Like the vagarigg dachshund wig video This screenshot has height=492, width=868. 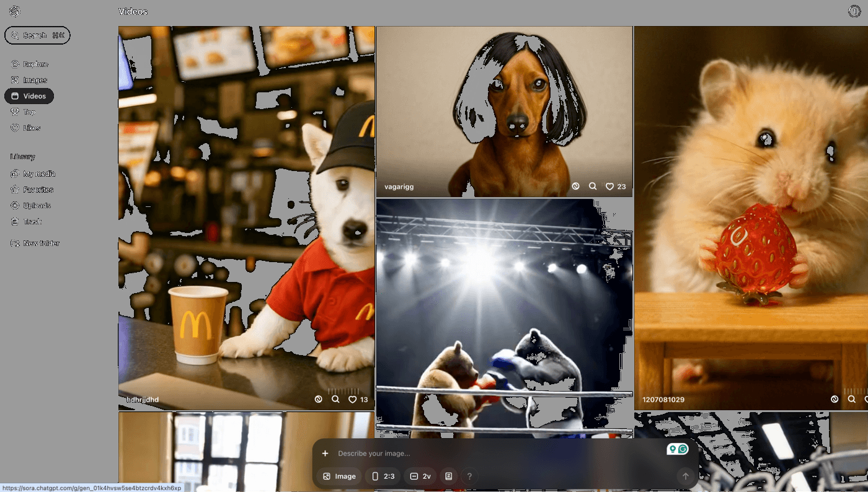[609, 187]
